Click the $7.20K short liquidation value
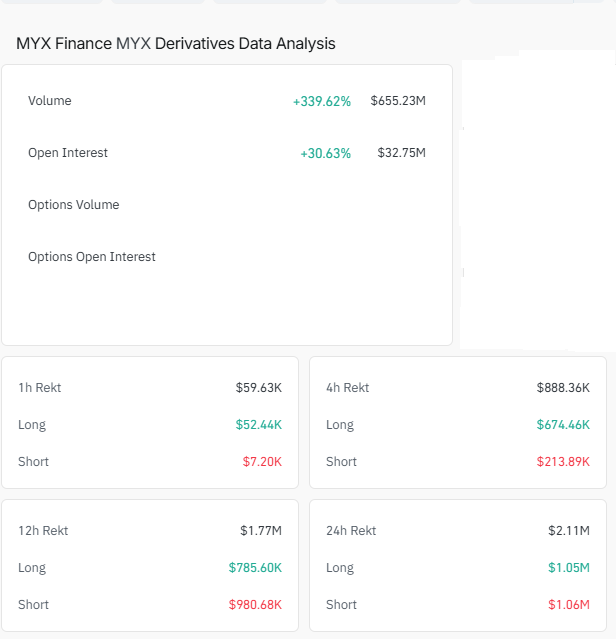 click(x=262, y=462)
